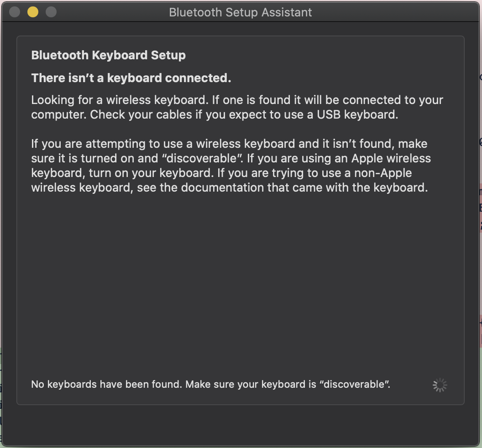Click the empty center of the content panel
Screen dimensions: 482x448
coord(241,283)
